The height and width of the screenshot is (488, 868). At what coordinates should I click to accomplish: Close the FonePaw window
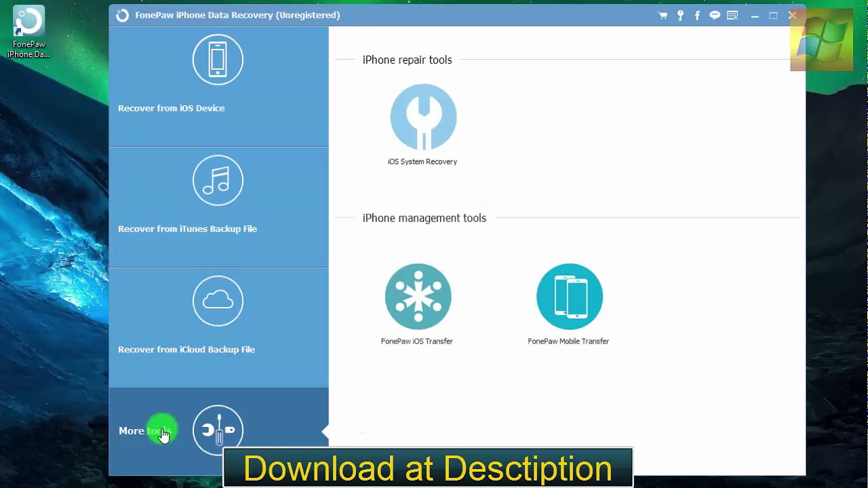(792, 15)
